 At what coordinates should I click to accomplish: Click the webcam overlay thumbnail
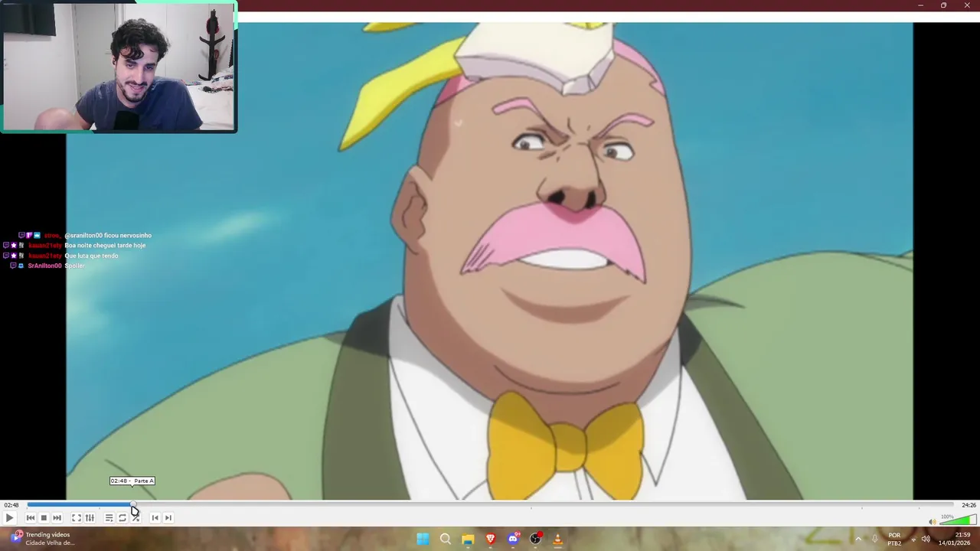point(119,67)
